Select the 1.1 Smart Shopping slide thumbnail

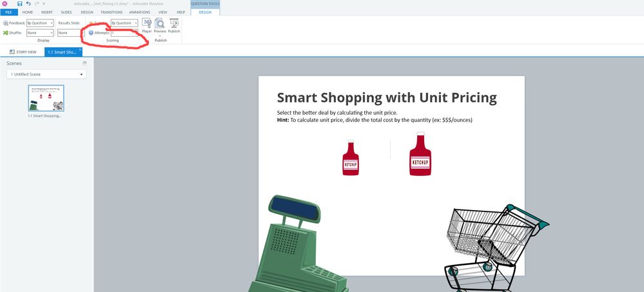(46, 98)
